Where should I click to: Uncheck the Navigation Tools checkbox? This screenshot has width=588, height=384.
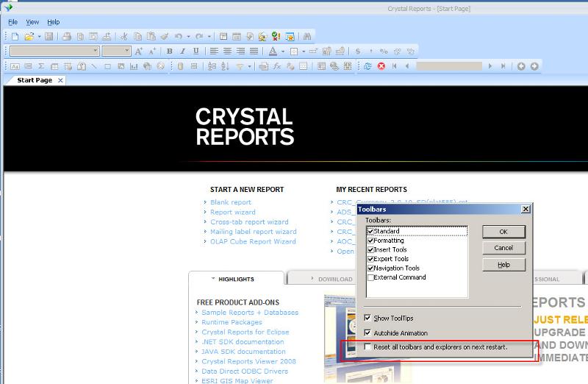tap(370, 268)
